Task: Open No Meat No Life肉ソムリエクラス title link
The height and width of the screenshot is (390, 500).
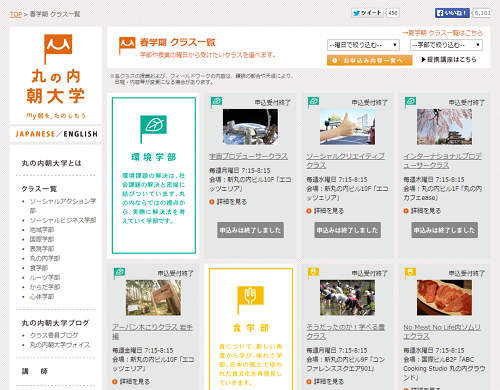Action: tap(442, 332)
